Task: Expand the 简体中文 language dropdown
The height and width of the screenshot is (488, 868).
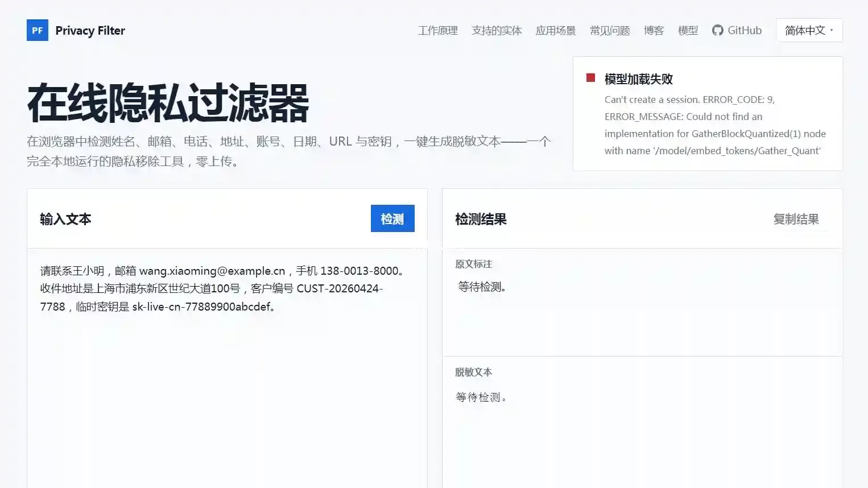Action: point(809,30)
